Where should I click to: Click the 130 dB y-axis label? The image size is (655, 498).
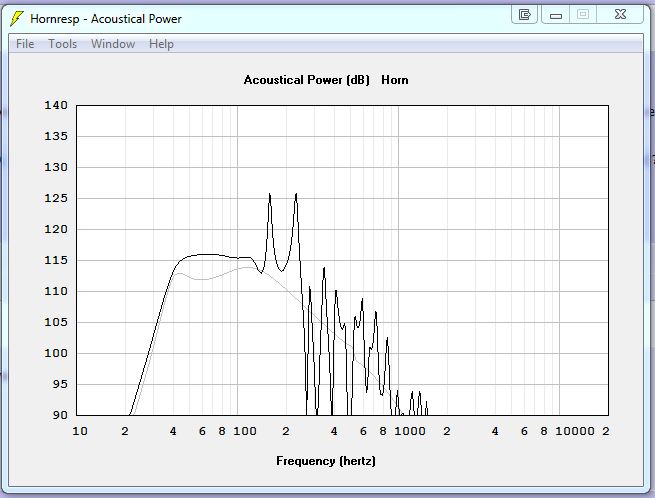(56, 167)
